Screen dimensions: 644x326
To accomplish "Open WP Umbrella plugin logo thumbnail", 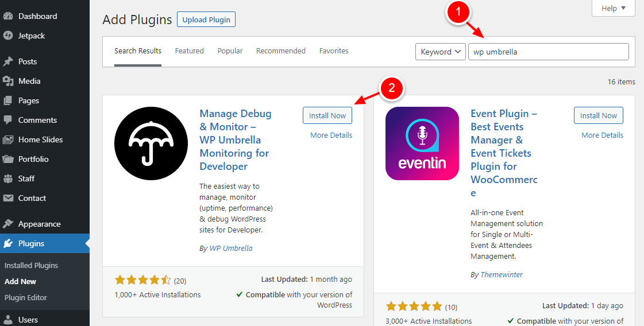I will 151,143.
